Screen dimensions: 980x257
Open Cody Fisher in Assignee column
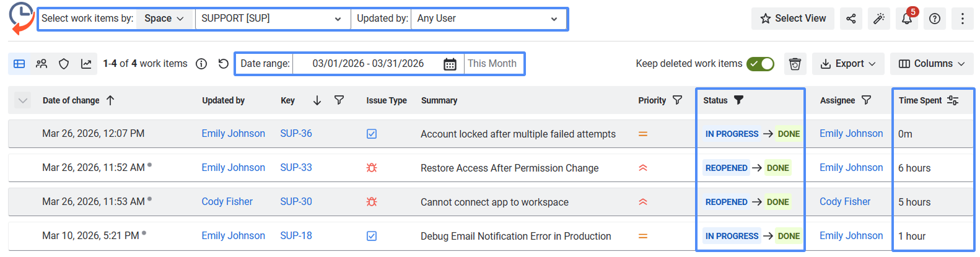[x=845, y=202]
